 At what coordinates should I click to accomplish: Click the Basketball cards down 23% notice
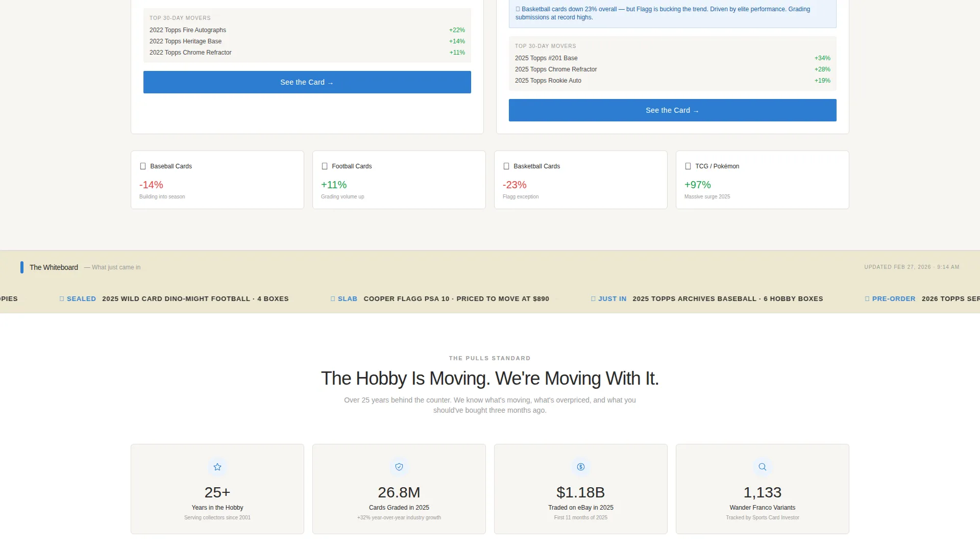pos(673,13)
